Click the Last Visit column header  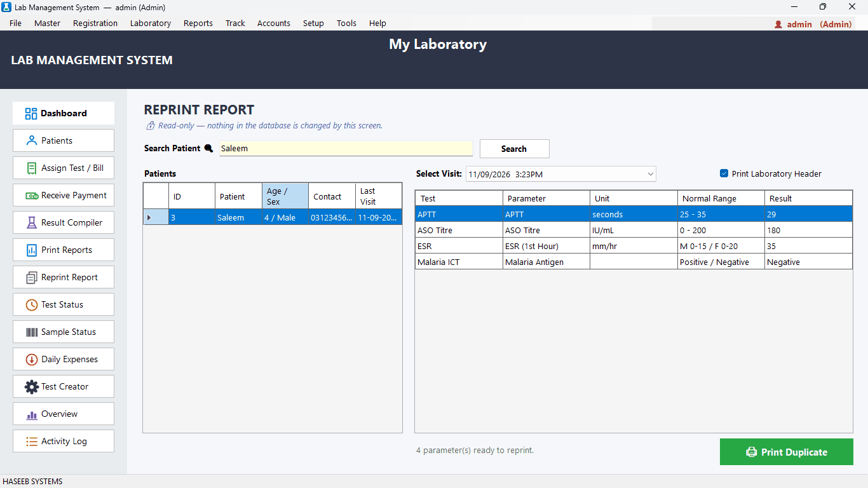[x=379, y=196]
